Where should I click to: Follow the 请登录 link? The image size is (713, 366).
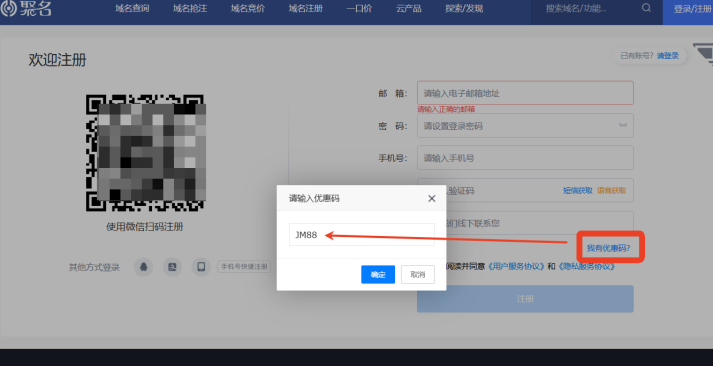coord(668,55)
